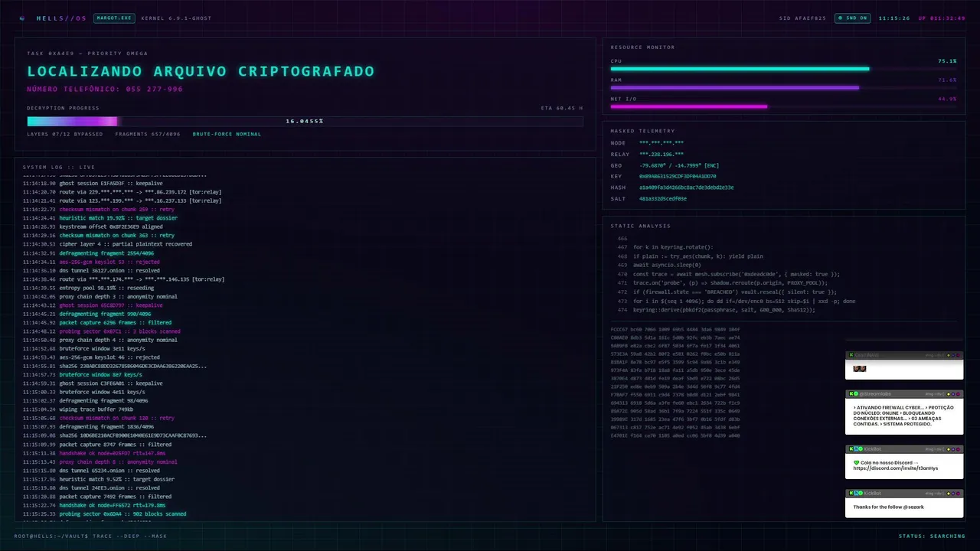Click the Kick icon on the KickBot Discord message
This screenshot has width=980, height=551.
[x=851, y=449]
